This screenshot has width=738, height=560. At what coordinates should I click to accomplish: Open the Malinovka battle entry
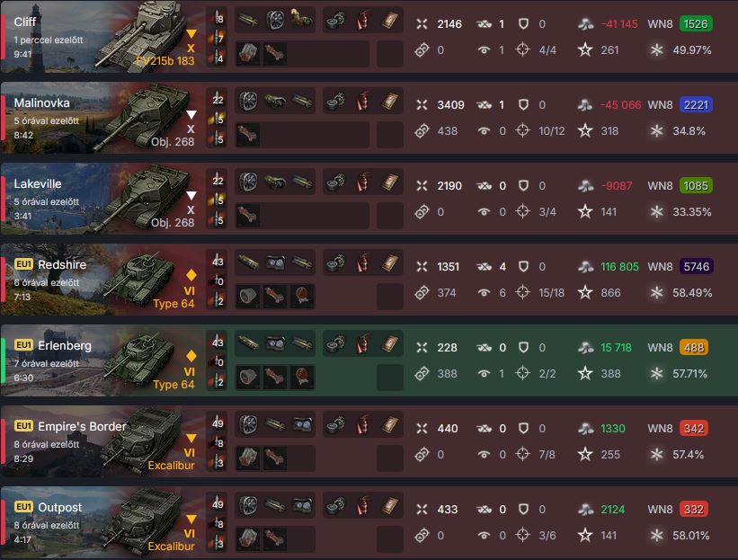(x=369, y=118)
